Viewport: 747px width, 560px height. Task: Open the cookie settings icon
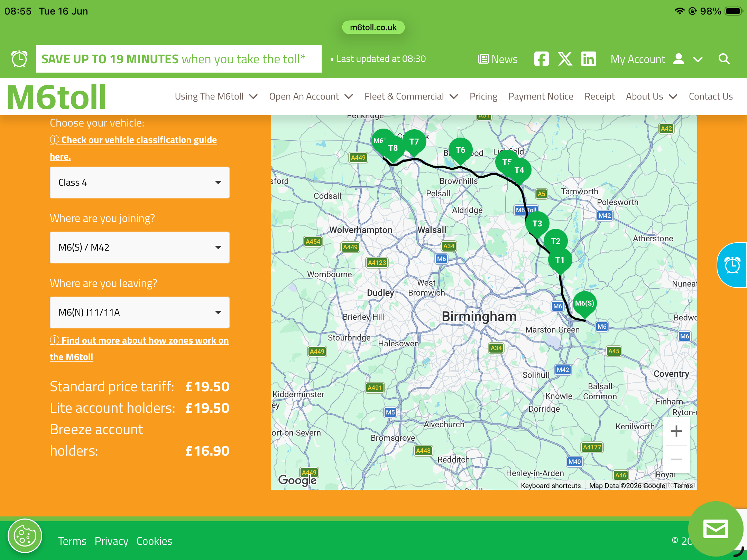(x=25, y=536)
